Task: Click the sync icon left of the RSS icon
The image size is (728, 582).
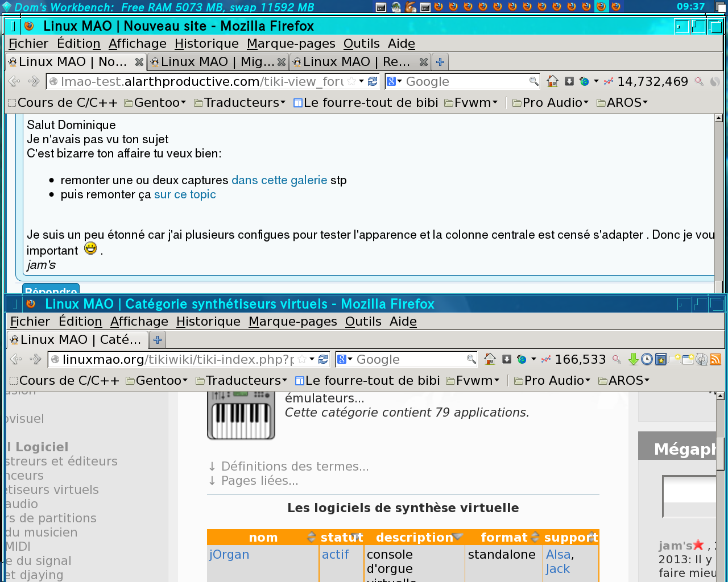Action: point(702,360)
